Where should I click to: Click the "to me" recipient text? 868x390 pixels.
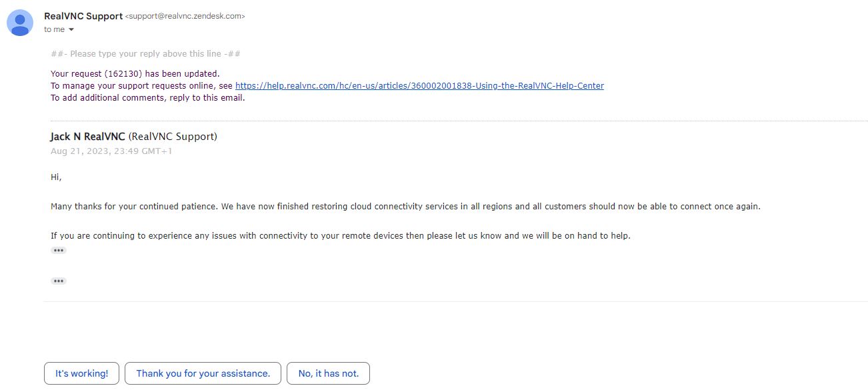click(x=55, y=30)
